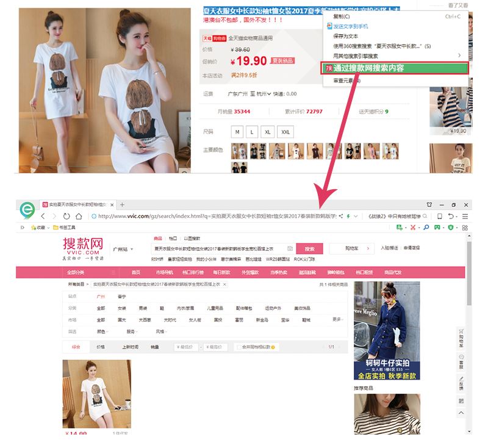Select size L option
This screenshot has width=488, height=448.
point(252,132)
